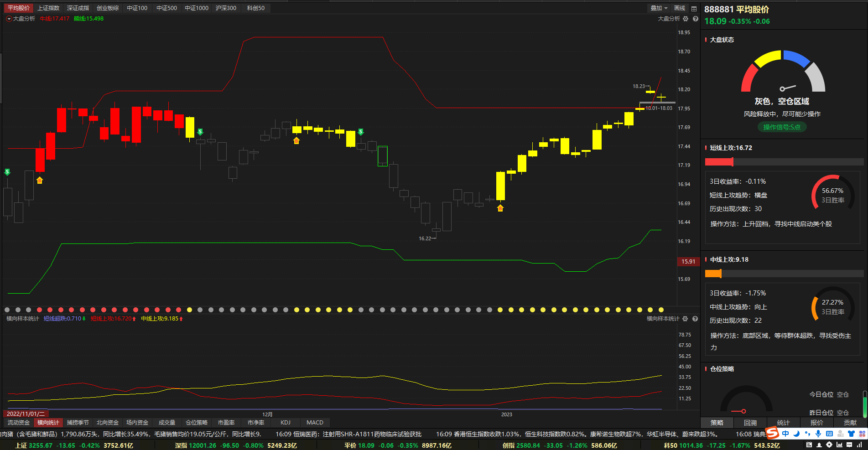The height and width of the screenshot is (450, 868).
Task: Click the 大盘状态 color gauge dial
Action: coord(783,72)
